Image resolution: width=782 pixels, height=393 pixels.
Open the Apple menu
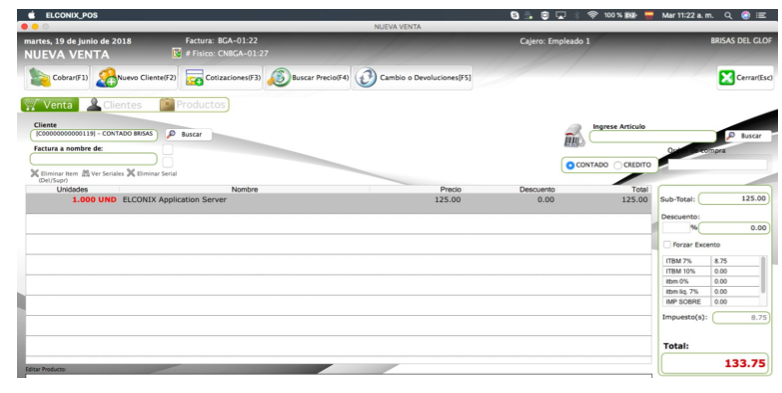tap(31, 15)
